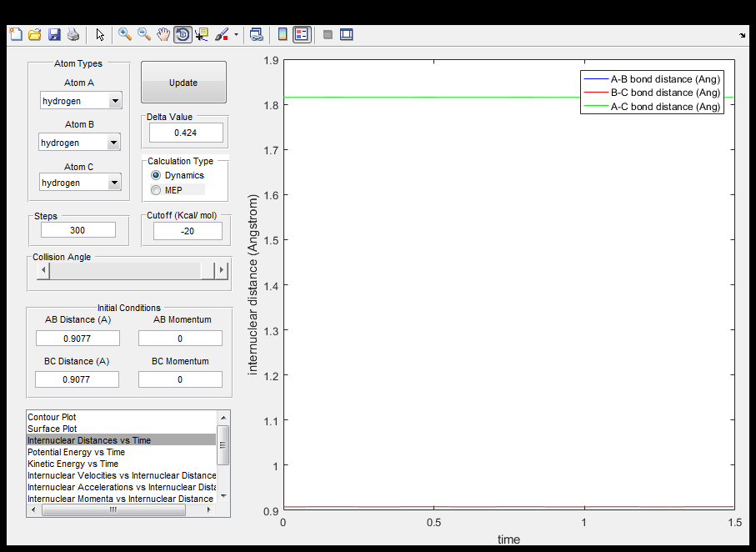Select Internuclear Momenta vs Internuclear Distance

coord(121,499)
